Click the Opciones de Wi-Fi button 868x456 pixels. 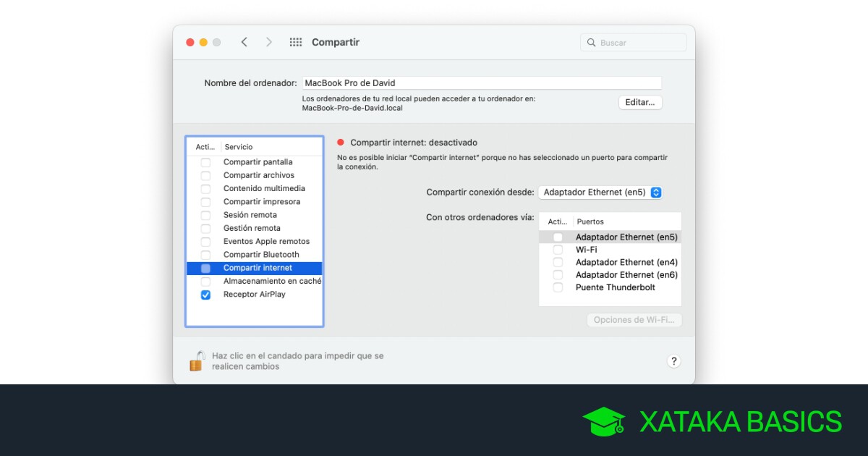(x=634, y=320)
